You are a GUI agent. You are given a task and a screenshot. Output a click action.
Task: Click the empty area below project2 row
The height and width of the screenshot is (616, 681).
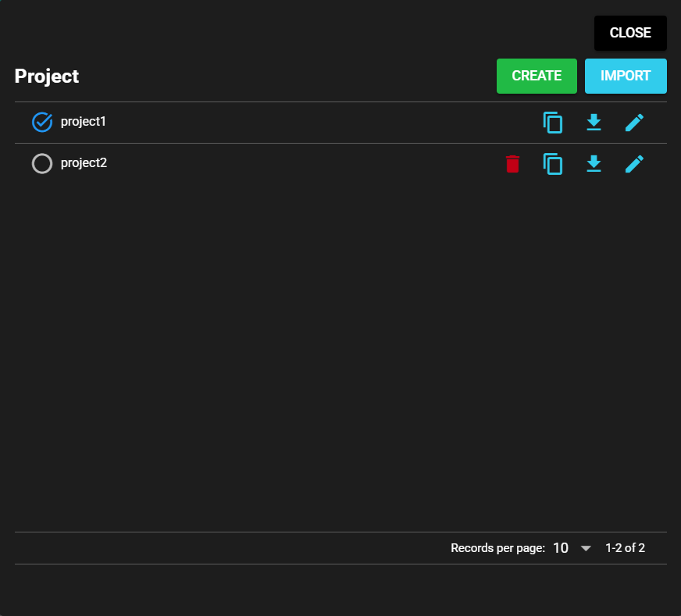pyautogui.click(x=340, y=351)
